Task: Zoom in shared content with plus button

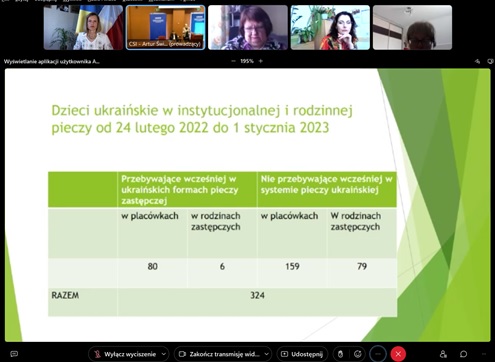Action: (261, 61)
